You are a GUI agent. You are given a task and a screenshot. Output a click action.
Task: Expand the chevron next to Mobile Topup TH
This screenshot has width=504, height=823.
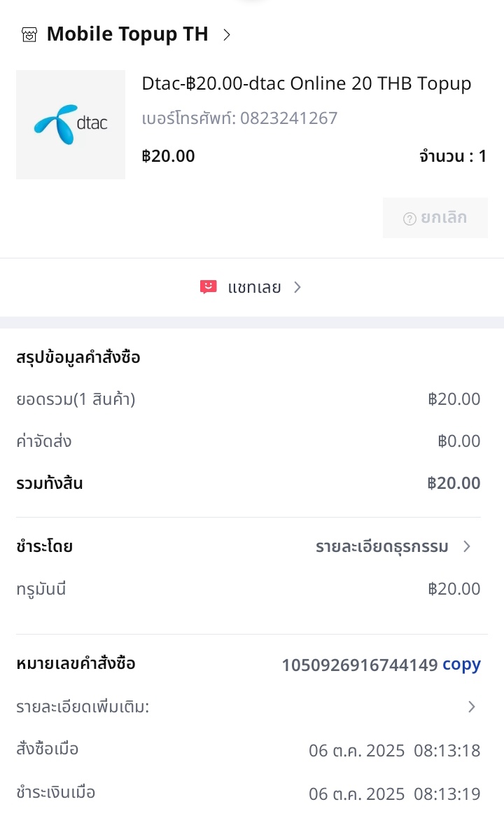pyautogui.click(x=226, y=34)
